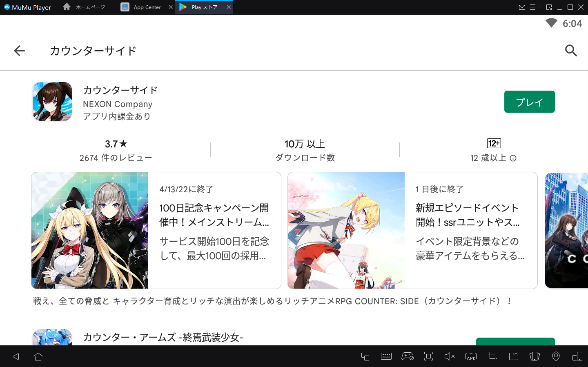
Task: Click the search query text カウンターサイド
Action: coord(93,51)
